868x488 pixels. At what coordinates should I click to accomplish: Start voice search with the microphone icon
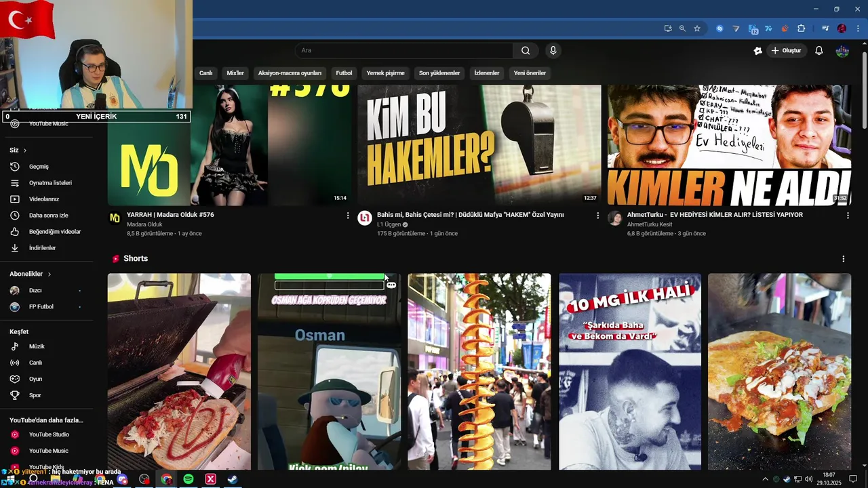553,50
